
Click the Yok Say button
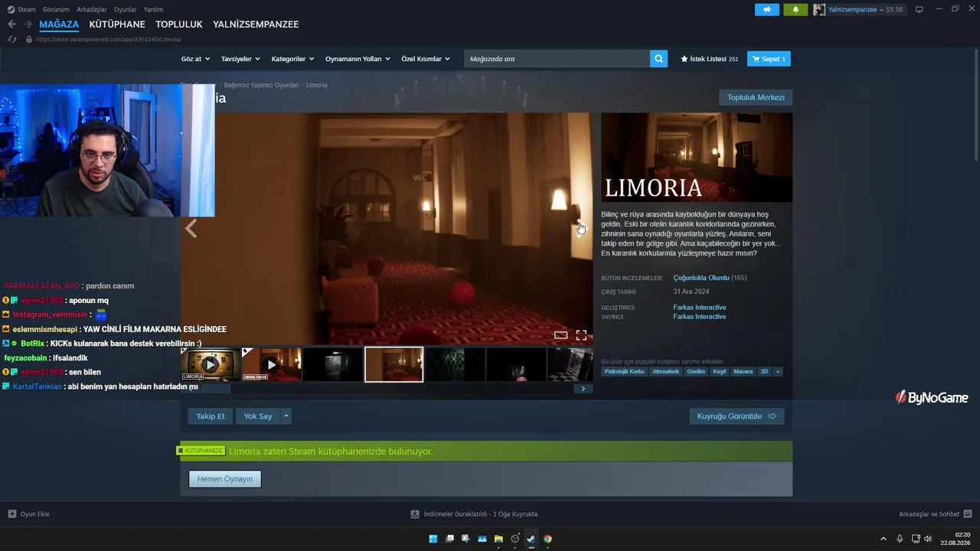point(258,416)
